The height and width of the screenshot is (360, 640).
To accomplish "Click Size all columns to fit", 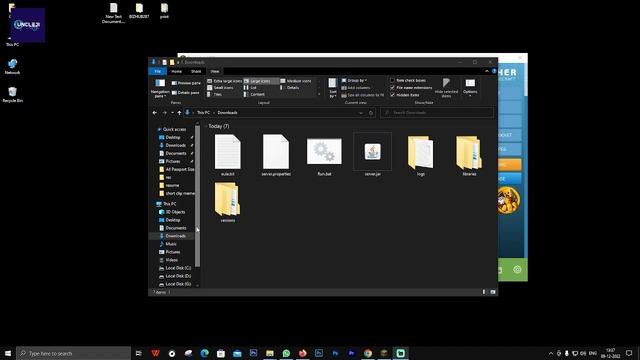I will pos(362,95).
